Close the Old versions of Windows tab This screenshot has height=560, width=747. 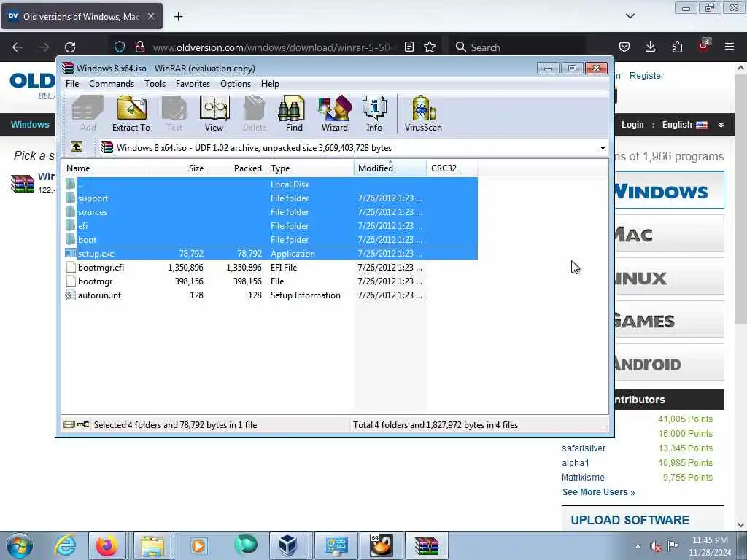click(x=151, y=16)
